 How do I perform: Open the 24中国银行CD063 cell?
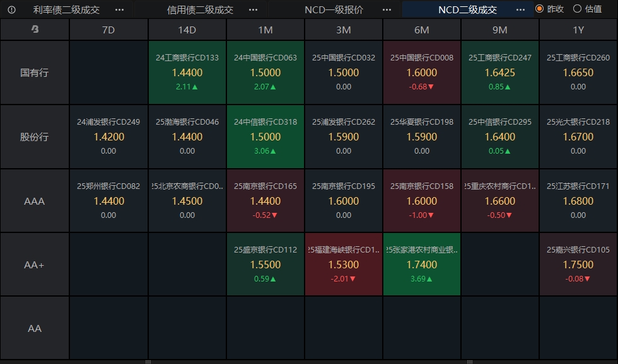point(265,72)
